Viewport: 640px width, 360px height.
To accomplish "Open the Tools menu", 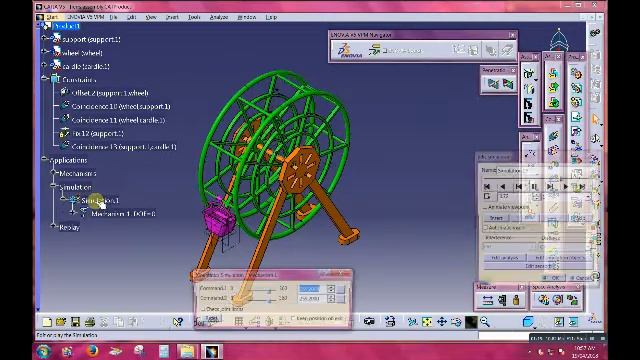I will coord(194,17).
